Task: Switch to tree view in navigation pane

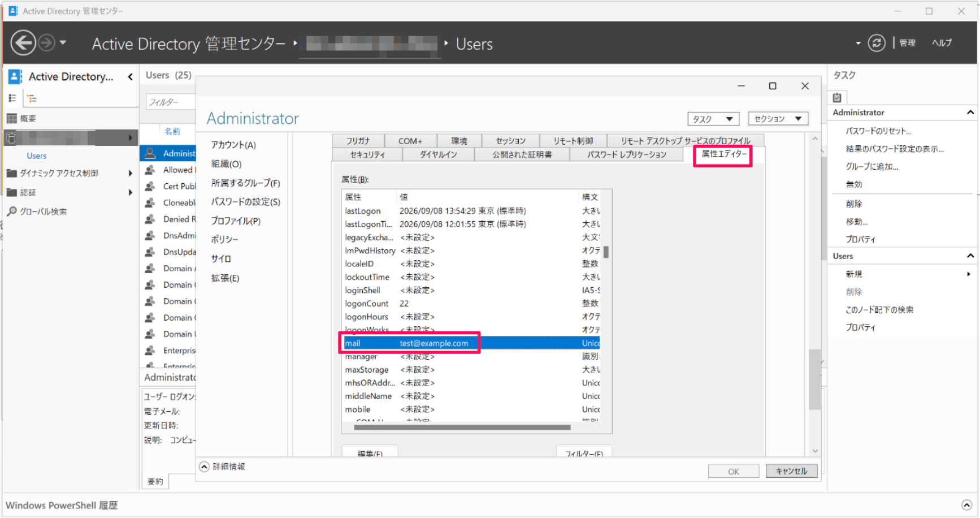Action: [32, 98]
